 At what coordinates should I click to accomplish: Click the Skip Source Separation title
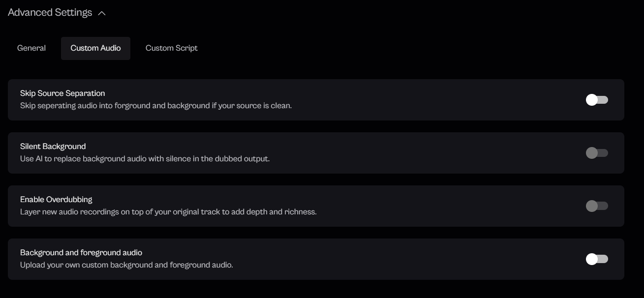[62, 93]
